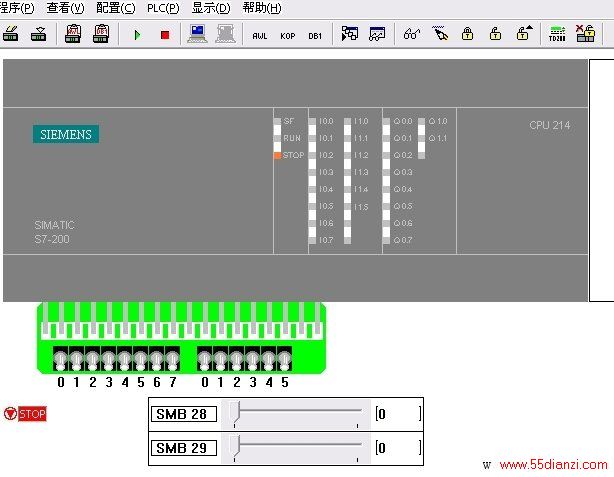Viewport: 614px width, 477px height.
Task: Click the open padlock icon
Action: 495,34
